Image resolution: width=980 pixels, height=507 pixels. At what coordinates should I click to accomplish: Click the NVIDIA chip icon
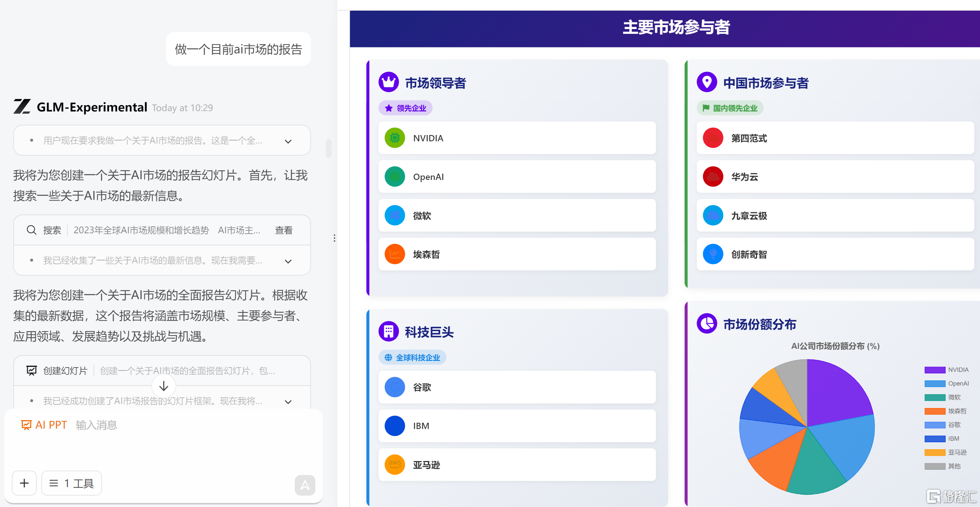tap(395, 138)
